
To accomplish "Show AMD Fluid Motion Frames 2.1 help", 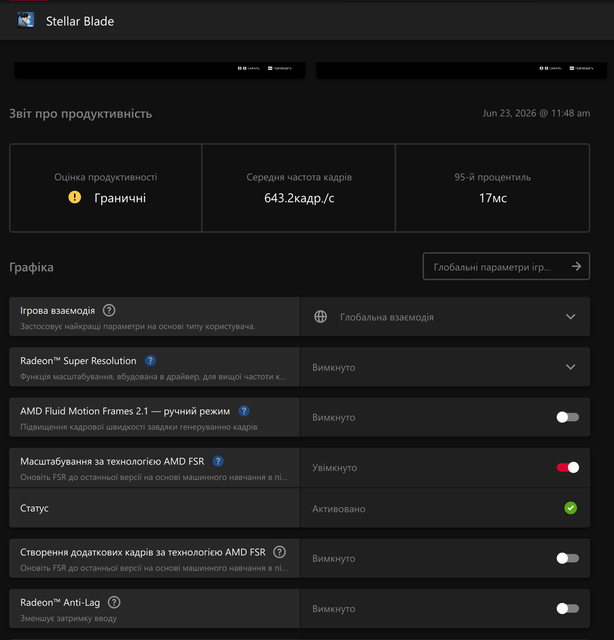I will click(x=244, y=411).
